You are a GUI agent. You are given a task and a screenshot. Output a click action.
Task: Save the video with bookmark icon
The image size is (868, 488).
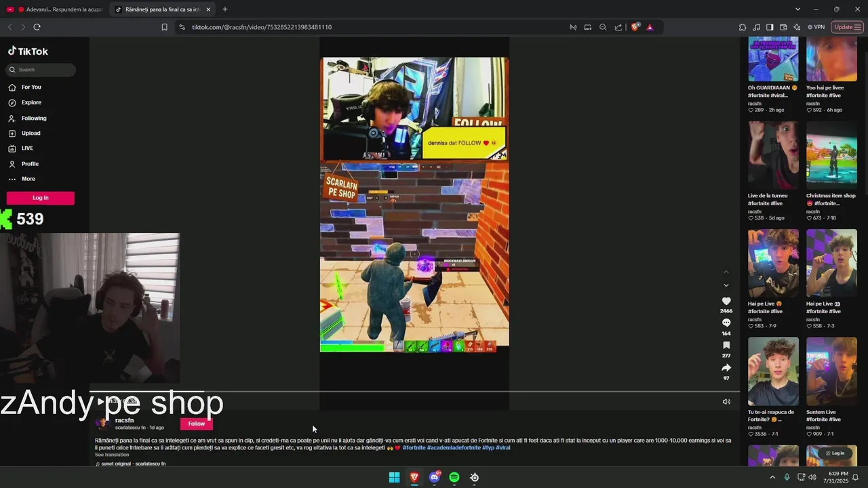(726, 346)
